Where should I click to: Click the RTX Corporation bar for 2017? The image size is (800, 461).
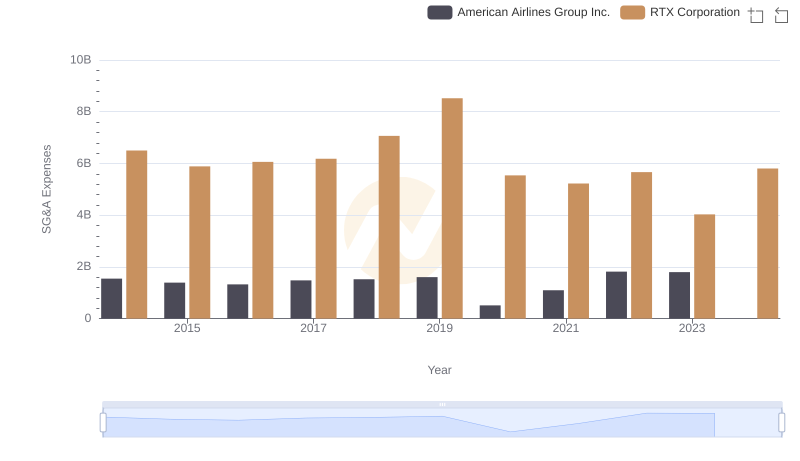click(x=326, y=239)
